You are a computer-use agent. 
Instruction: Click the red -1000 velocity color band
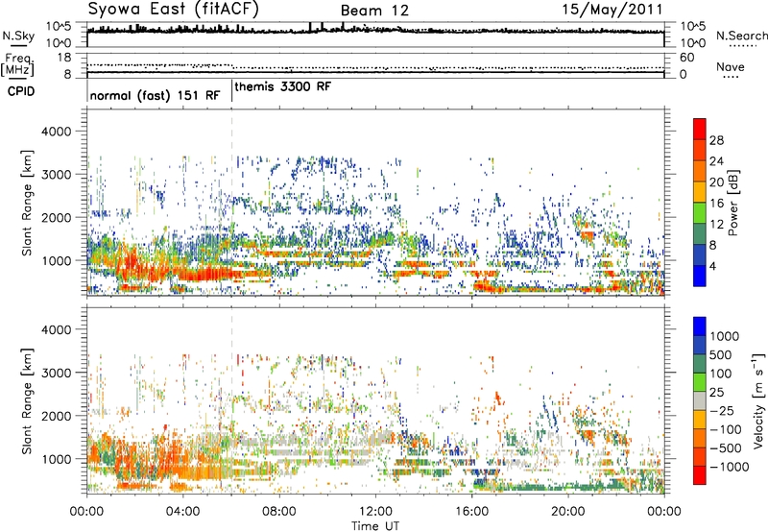(x=700, y=475)
